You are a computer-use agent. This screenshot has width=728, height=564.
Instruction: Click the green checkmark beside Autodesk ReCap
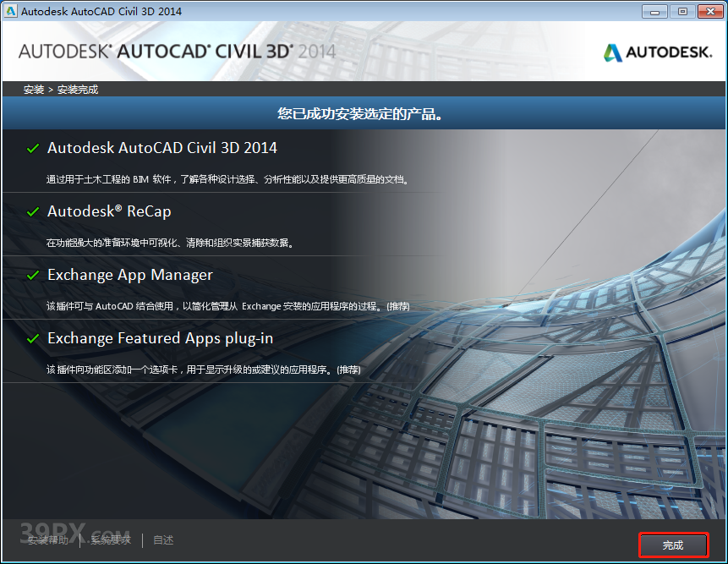coord(33,211)
